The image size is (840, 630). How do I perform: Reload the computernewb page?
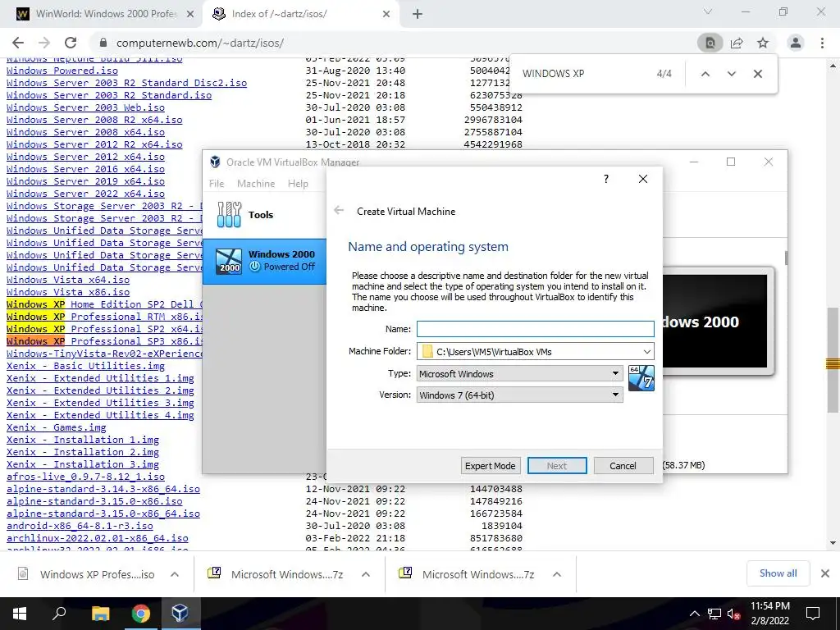(x=71, y=43)
